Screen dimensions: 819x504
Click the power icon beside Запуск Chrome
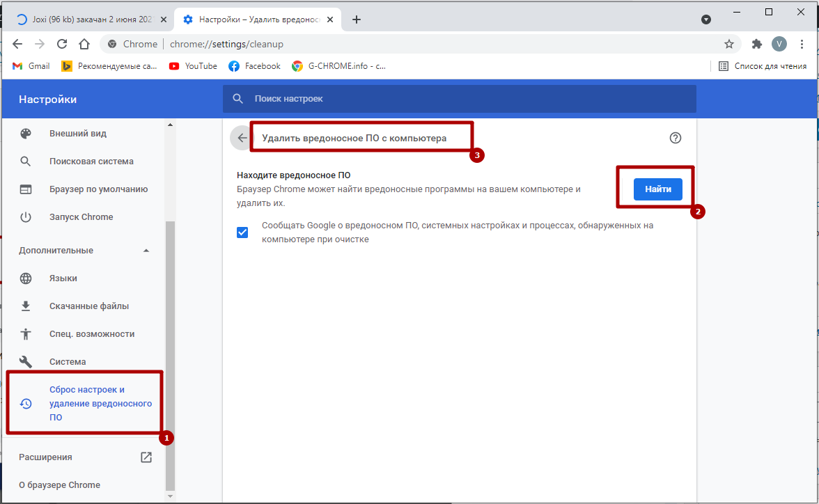(26, 216)
